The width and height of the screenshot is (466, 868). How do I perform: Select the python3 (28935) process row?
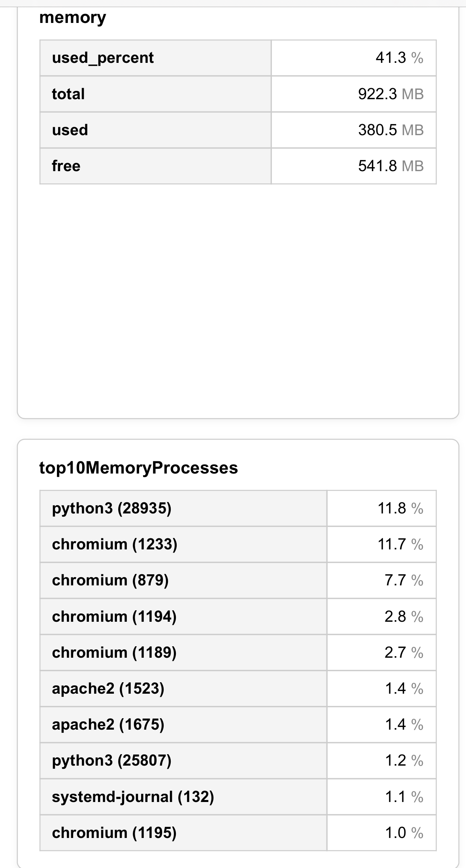pyautogui.click(x=111, y=508)
